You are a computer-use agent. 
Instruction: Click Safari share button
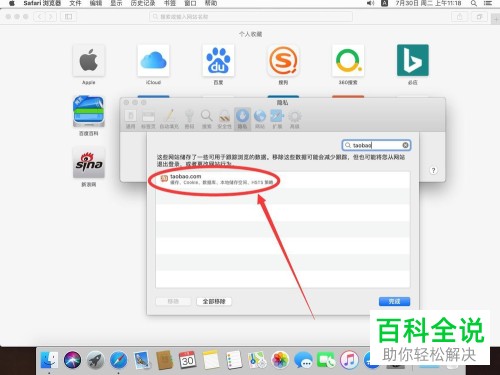click(459, 16)
